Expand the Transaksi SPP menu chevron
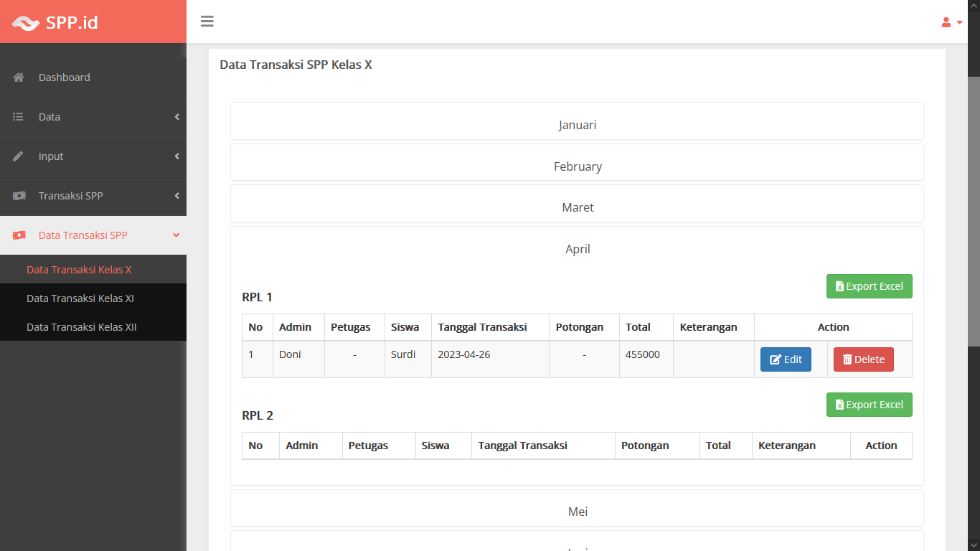Viewport: 980px width, 551px height. pos(176,196)
